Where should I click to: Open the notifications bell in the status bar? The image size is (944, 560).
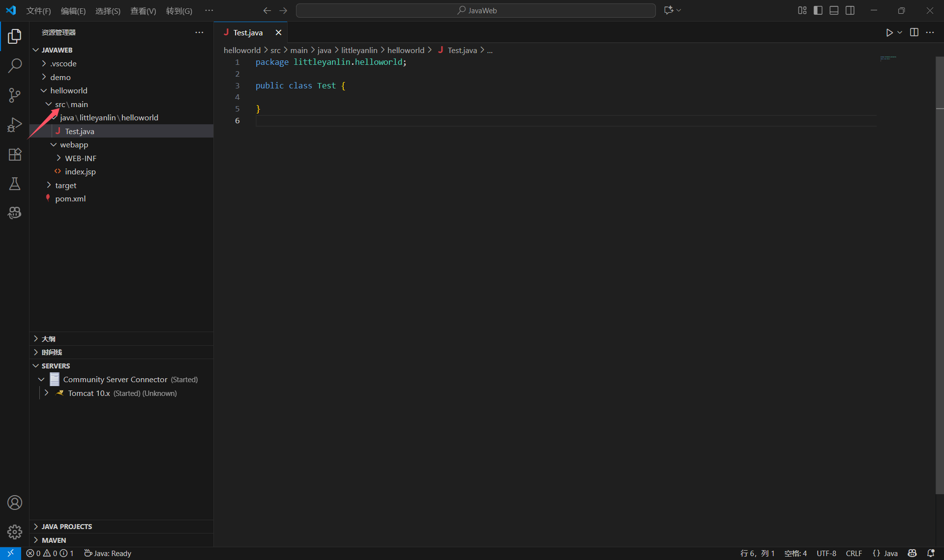point(931,553)
